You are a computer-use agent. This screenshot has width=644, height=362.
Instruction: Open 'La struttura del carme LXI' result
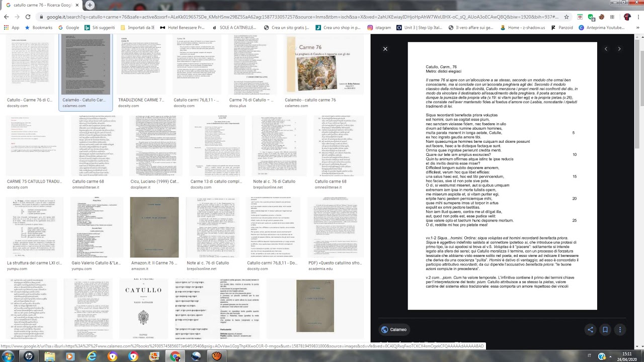pos(34,227)
